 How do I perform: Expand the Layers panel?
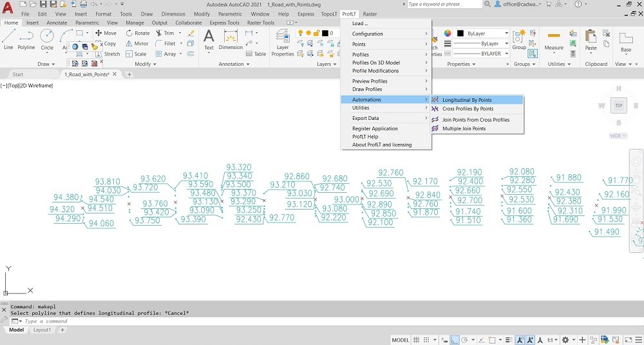[327, 64]
